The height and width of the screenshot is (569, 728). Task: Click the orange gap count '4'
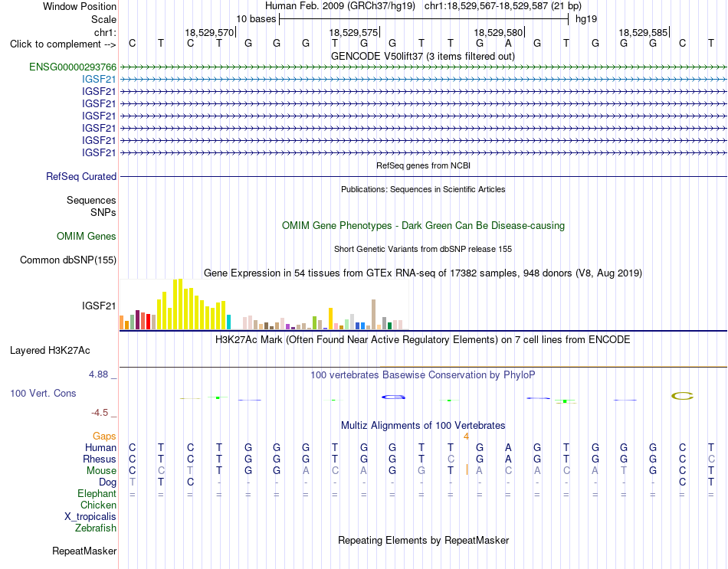click(466, 437)
